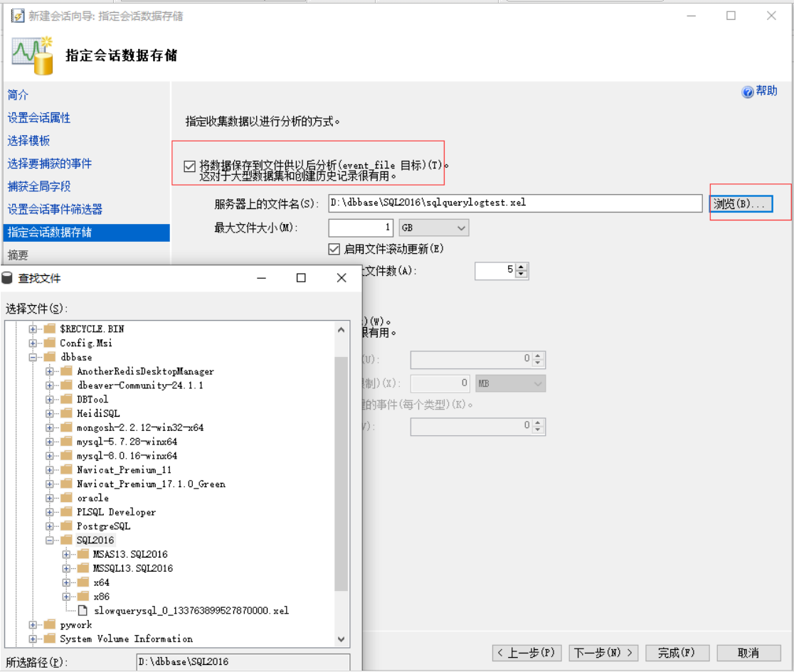Open the disabled MB unit dropdown
Image resolution: width=794 pixels, height=672 pixels.
(x=510, y=383)
